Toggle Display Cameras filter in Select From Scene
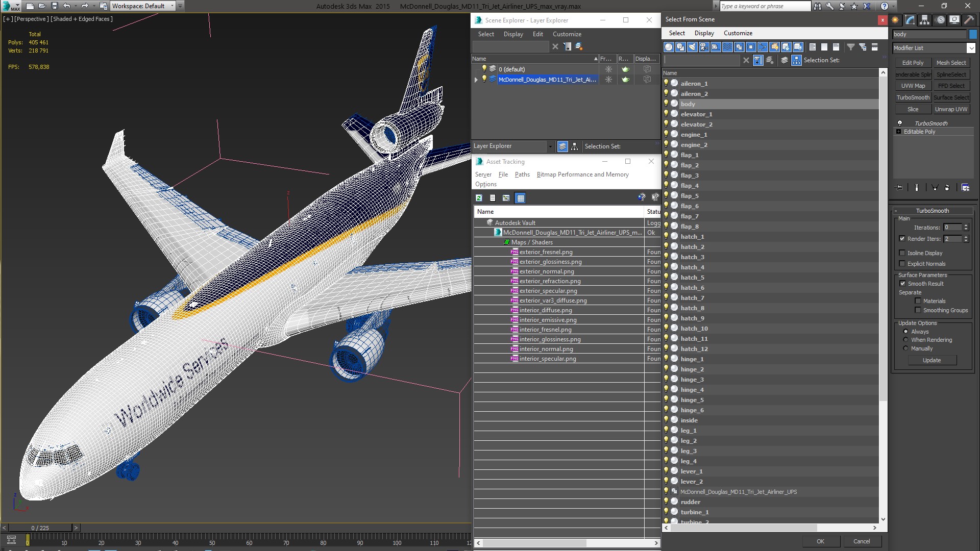This screenshot has height=551, width=980. (704, 47)
